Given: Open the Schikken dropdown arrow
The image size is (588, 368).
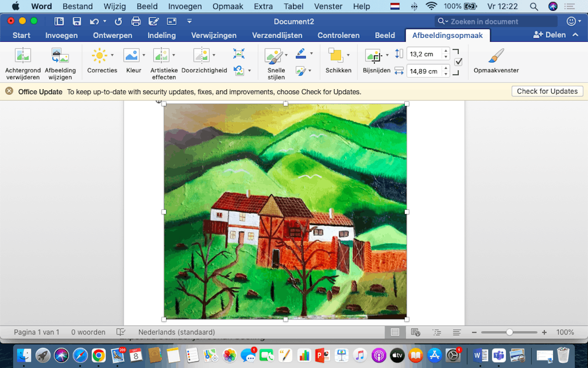Looking at the screenshot, I should coord(348,55).
